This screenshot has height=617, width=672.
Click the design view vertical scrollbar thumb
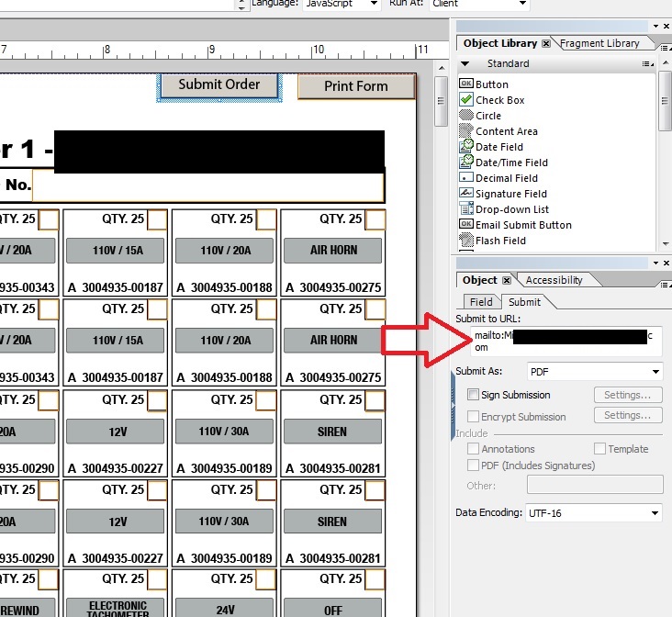(441, 101)
